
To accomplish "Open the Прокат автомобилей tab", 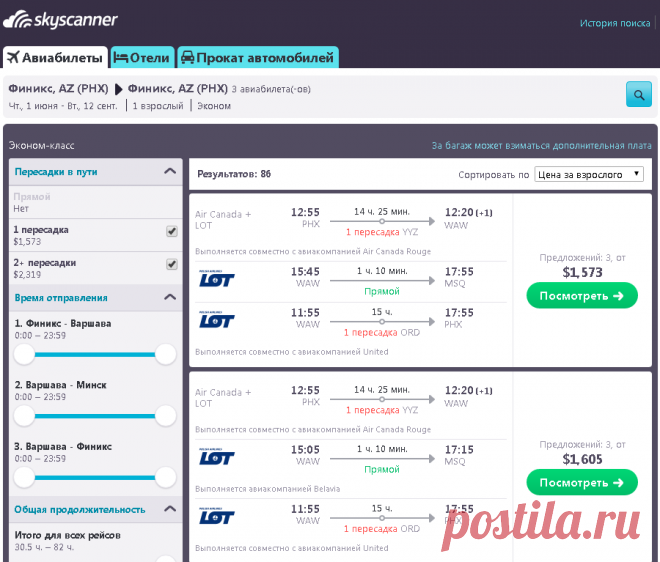I will click(x=257, y=57).
